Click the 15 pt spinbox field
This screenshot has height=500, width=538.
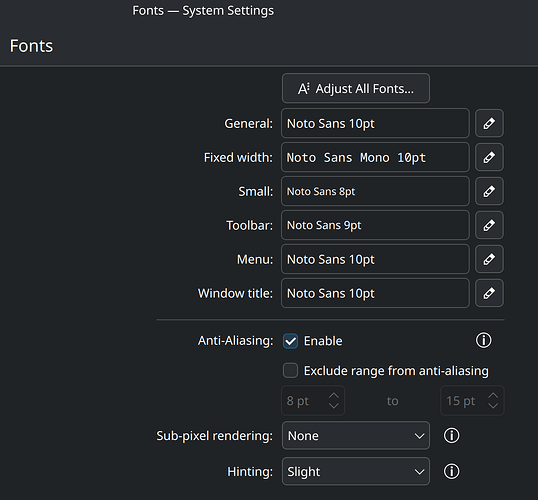point(472,400)
